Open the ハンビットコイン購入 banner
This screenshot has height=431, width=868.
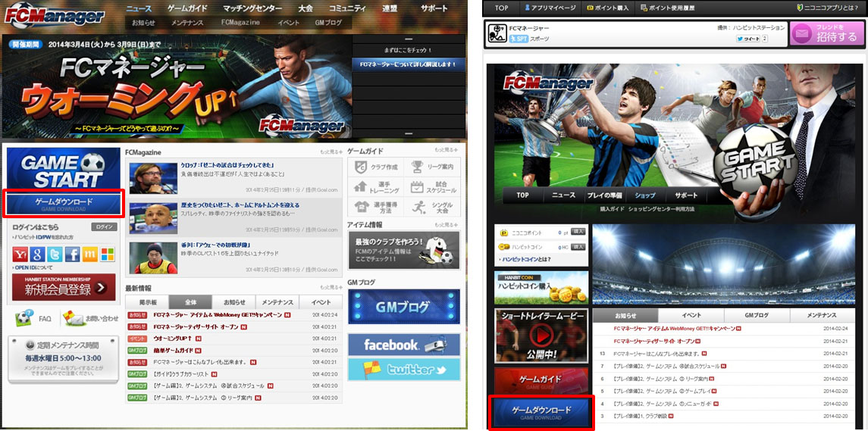[x=541, y=288]
